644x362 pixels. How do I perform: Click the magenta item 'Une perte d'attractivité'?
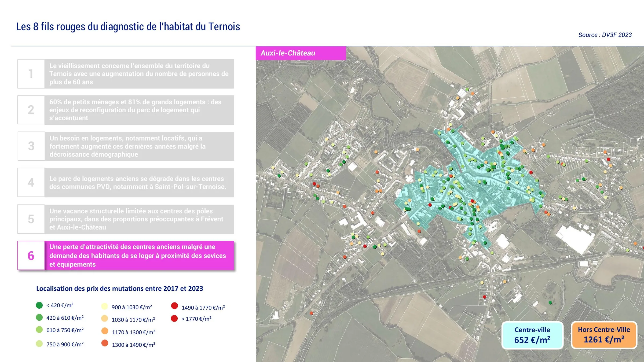point(139,255)
